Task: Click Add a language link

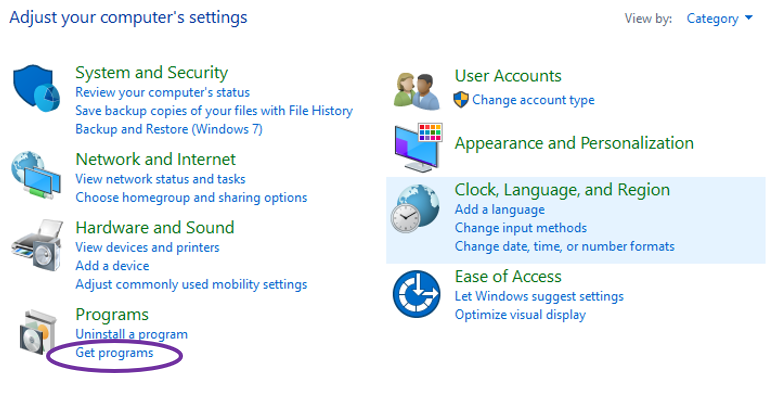Action: pyautogui.click(x=499, y=210)
